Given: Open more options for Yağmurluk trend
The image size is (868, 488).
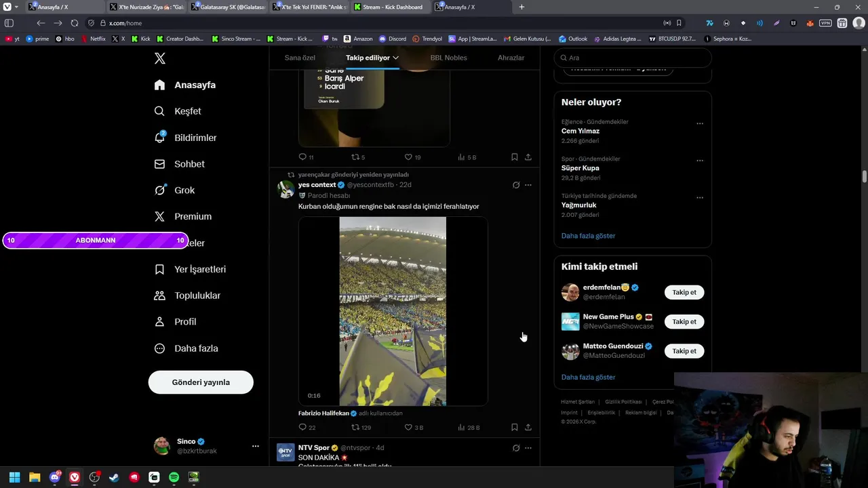Looking at the screenshot, I should [x=700, y=198].
